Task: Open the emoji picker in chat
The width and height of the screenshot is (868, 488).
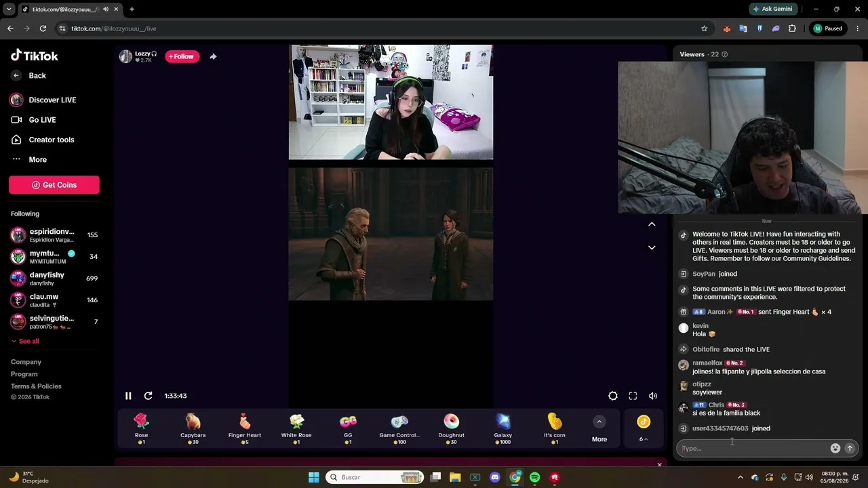Action: 835,448
